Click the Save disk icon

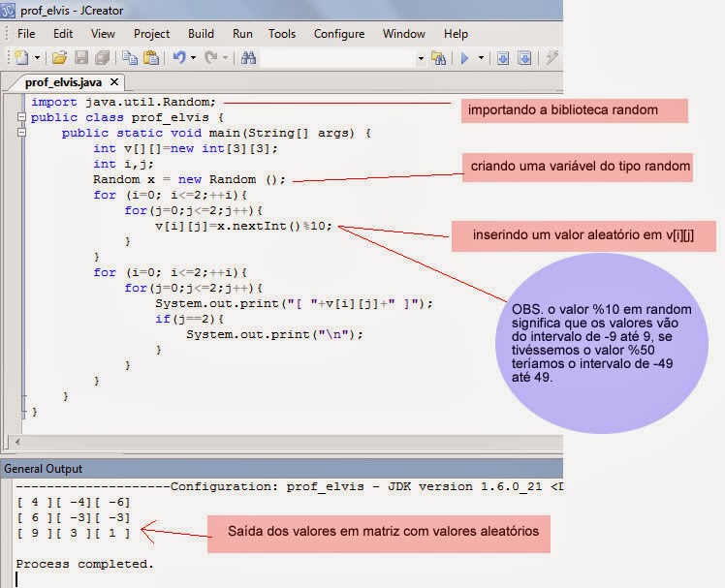pos(81,58)
